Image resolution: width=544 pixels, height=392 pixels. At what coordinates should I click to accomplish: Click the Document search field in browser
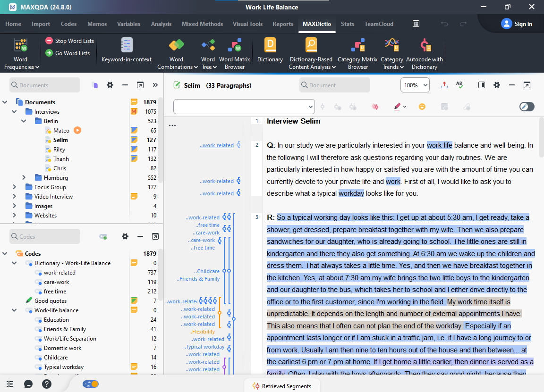point(334,85)
